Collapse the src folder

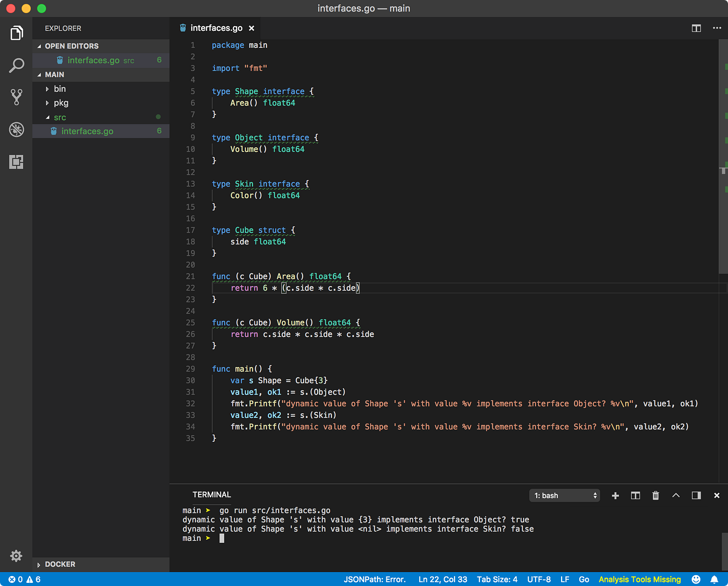click(60, 118)
